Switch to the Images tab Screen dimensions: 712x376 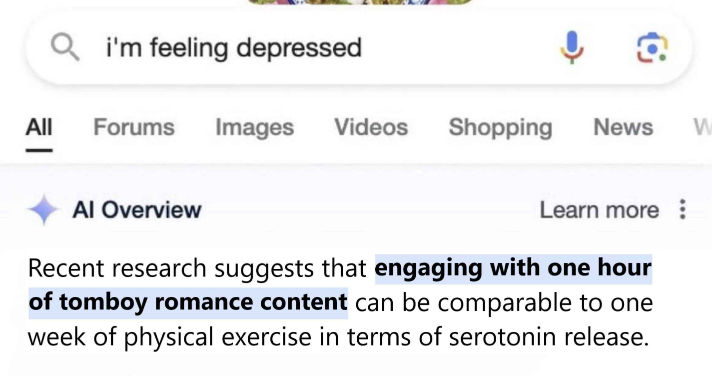coord(255,128)
